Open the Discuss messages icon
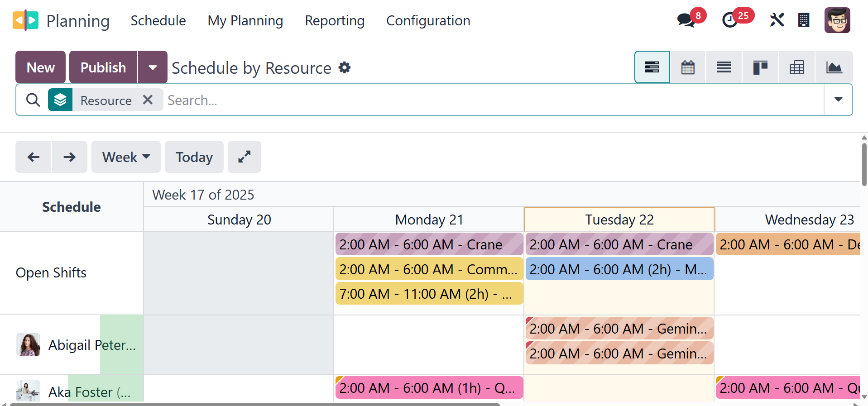Image resolution: width=868 pixels, height=406 pixels. (686, 20)
